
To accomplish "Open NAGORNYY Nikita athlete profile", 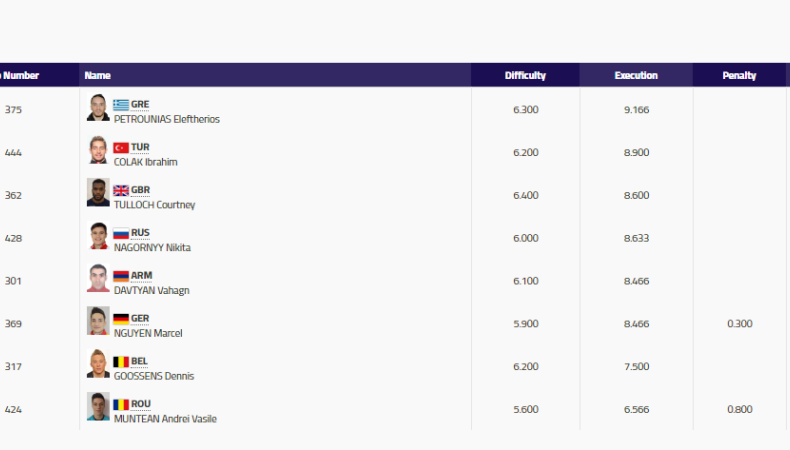I will pyautogui.click(x=152, y=248).
